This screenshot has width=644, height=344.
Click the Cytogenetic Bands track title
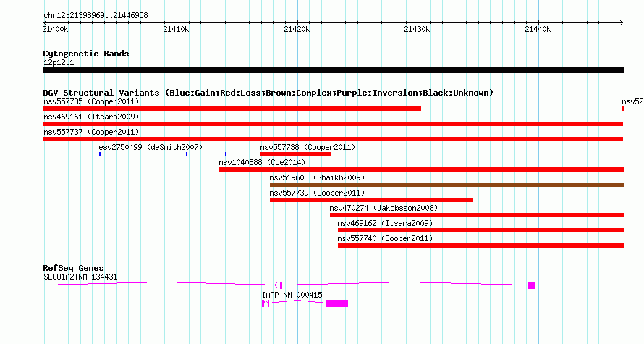(x=86, y=54)
